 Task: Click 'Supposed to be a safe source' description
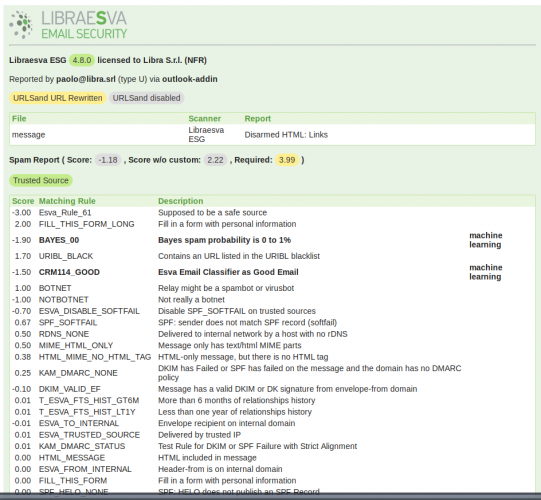point(213,213)
